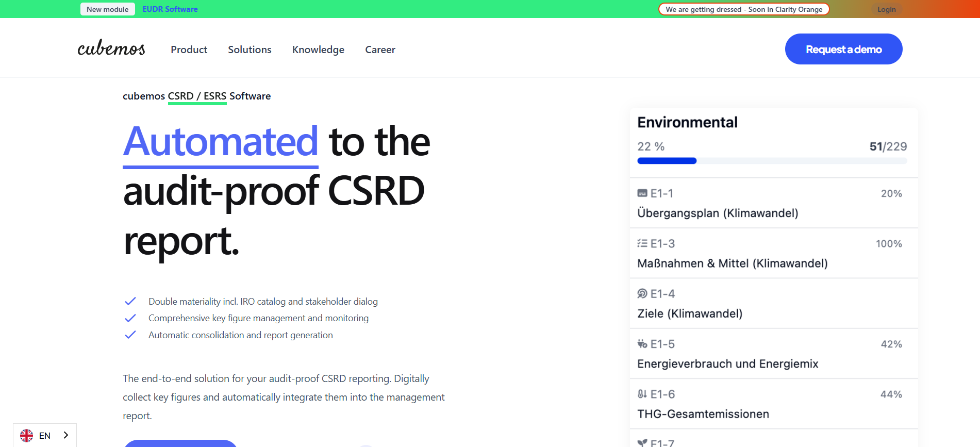Click the Übergangsplan (Klimawandel) row title
The width and height of the screenshot is (980, 447).
pyautogui.click(x=718, y=213)
